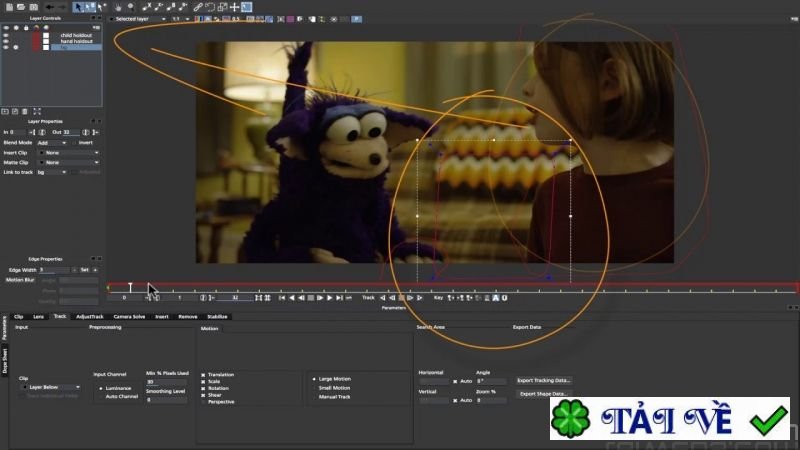
Task: Click the New Project icon
Action: click(9, 7)
